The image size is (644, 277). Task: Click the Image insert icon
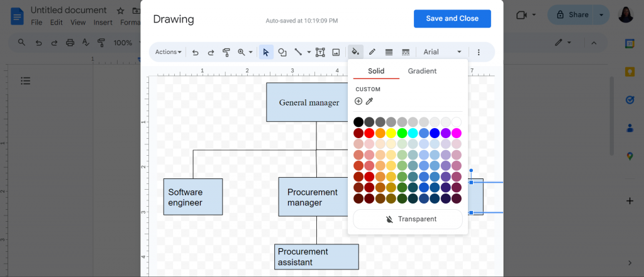pos(336,52)
